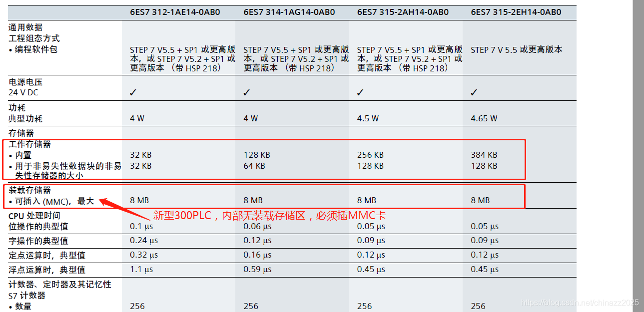
Task: Click the 典型功耗 row label
Action: click(x=25, y=119)
